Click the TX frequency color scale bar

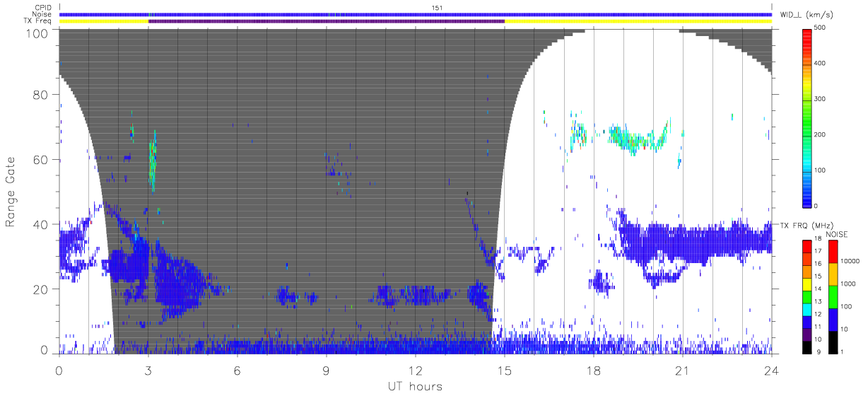[x=807, y=297]
